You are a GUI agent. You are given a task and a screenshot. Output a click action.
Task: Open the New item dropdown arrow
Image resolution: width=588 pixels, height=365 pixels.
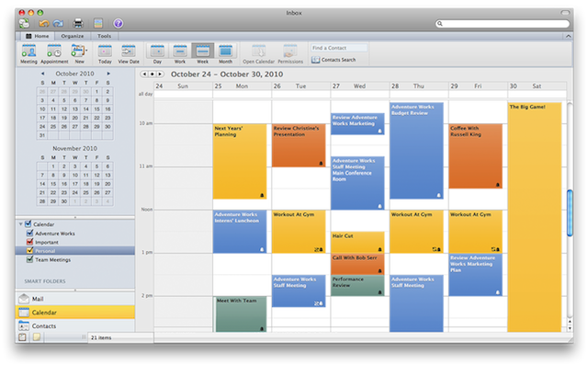pyautogui.click(x=86, y=50)
